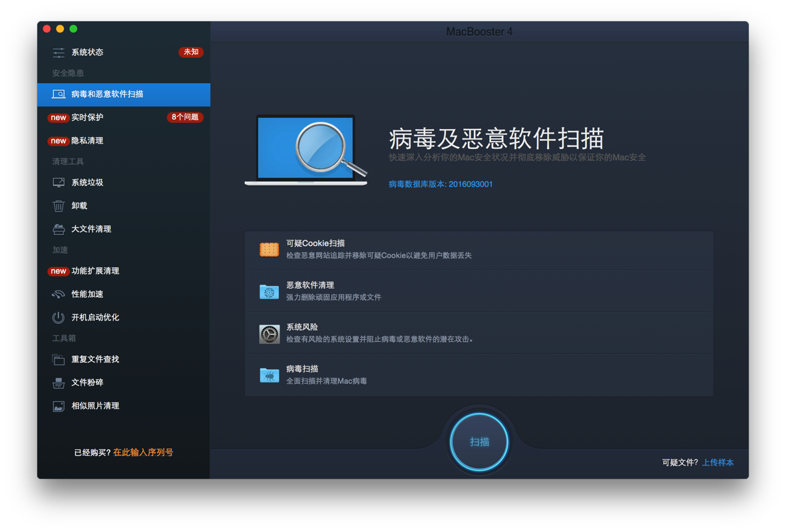Select 文件粉碎 tool
786x532 pixels.
[124, 383]
